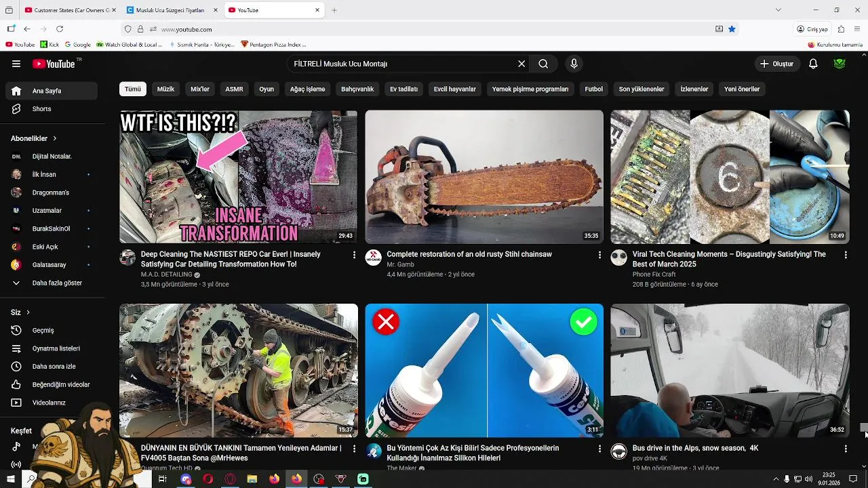Expand the Siz section header
Screen dimensions: 868x488
[x=20, y=312]
